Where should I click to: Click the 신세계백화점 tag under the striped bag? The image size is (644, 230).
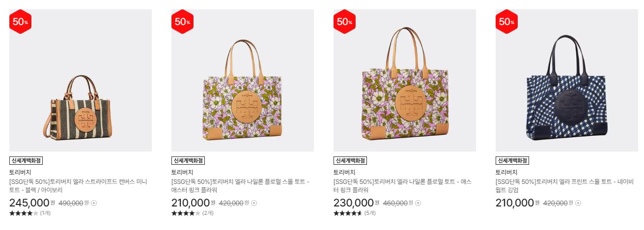[x=26, y=161]
